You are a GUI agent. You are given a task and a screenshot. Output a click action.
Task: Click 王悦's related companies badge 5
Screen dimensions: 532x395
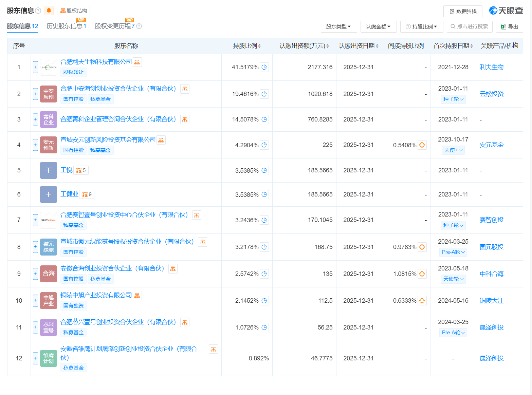tap(81, 170)
